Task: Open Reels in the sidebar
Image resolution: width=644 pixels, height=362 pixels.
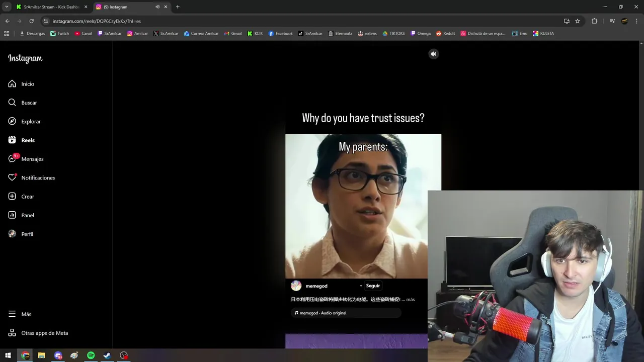Action: click(x=21, y=140)
